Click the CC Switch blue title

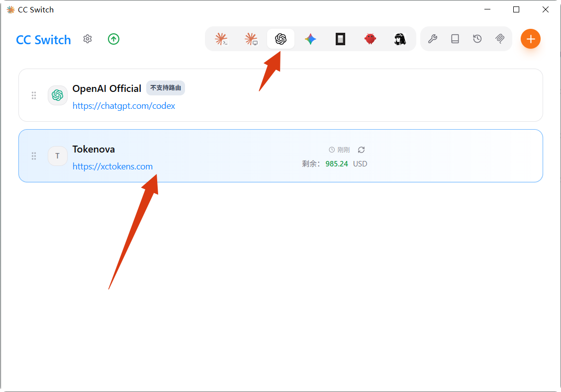point(43,40)
